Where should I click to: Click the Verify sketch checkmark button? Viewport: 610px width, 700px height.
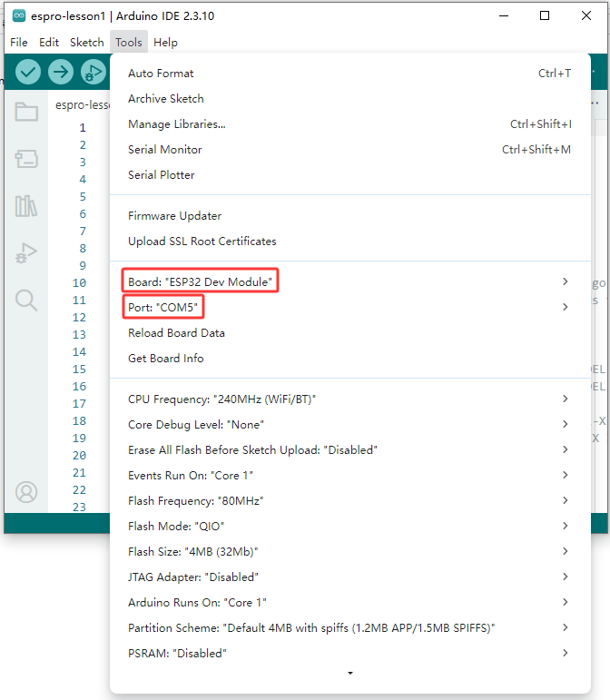[x=27, y=72]
